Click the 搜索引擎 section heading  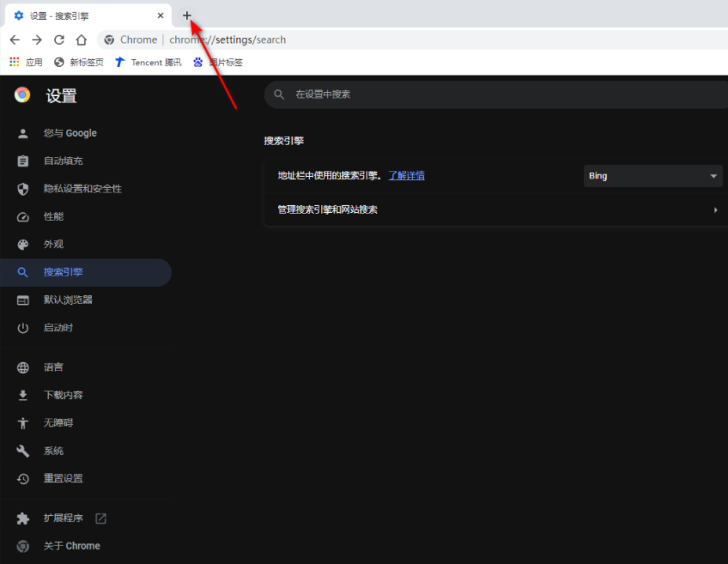coord(284,141)
